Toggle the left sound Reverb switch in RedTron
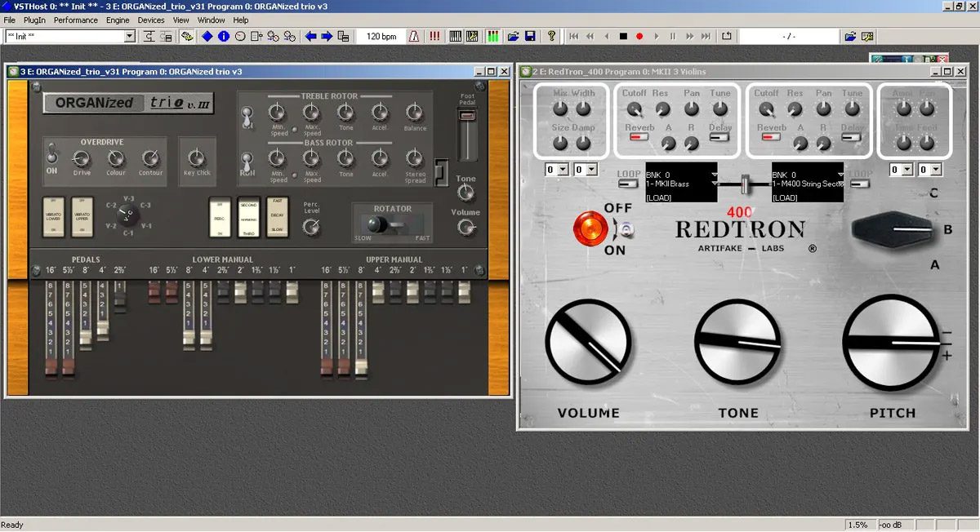This screenshot has width=980, height=532. (637, 138)
